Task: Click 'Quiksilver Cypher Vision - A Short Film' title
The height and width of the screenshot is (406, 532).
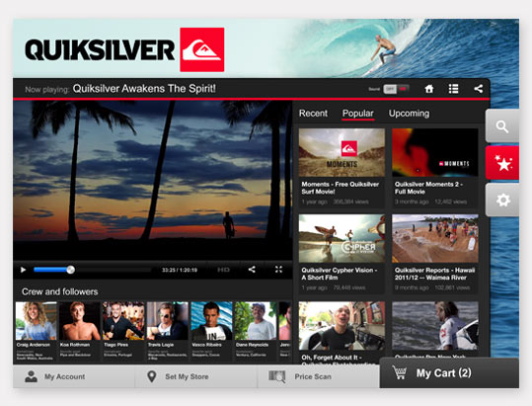Action: point(340,274)
